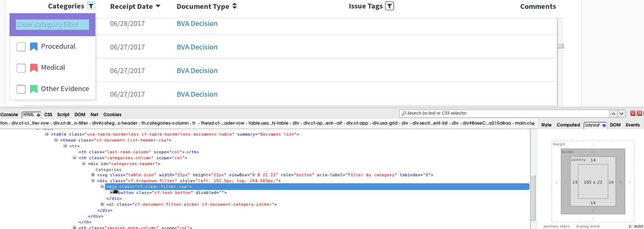Check the Medical category checkbox
The image size is (644, 229).
click(x=21, y=68)
